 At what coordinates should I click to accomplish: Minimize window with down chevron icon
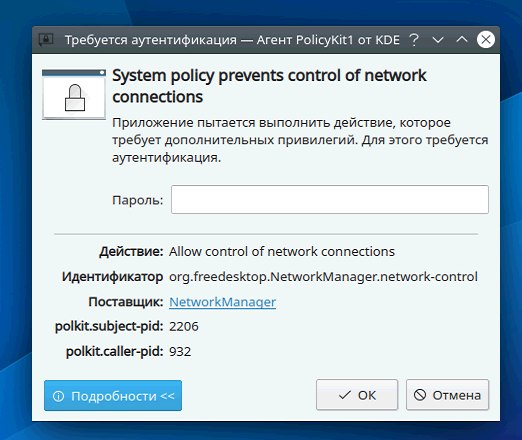click(438, 40)
